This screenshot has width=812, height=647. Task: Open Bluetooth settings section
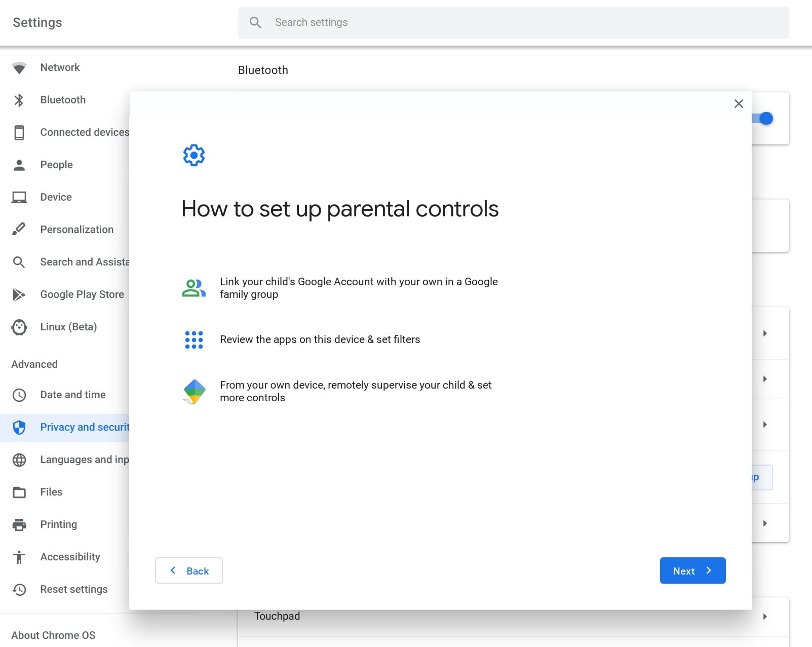(63, 100)
